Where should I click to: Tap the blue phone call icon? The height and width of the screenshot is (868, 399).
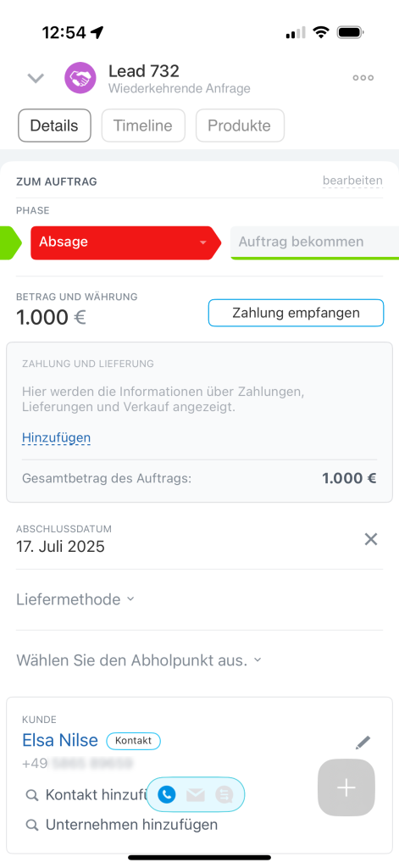(167, 795)
